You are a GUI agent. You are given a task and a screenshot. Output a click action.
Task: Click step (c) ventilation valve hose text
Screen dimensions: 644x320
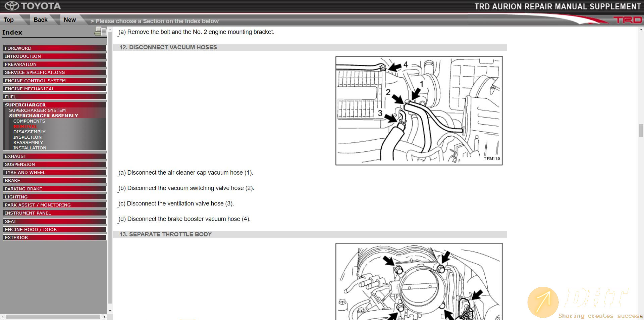point(176,203)
